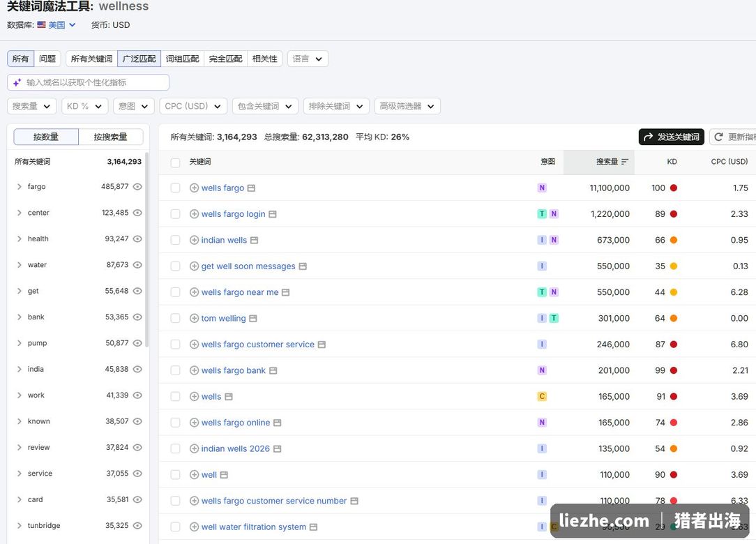Image resolution: width=756 pixels, height=544 pixels.
Task: Switch to 完全匹配 match type
Action: coord(226,59)
